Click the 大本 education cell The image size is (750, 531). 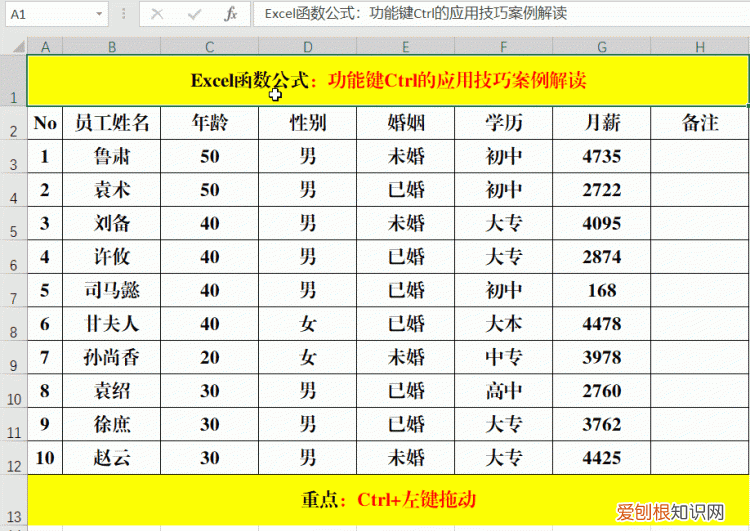pyautogui.click(x=504, y=324)
